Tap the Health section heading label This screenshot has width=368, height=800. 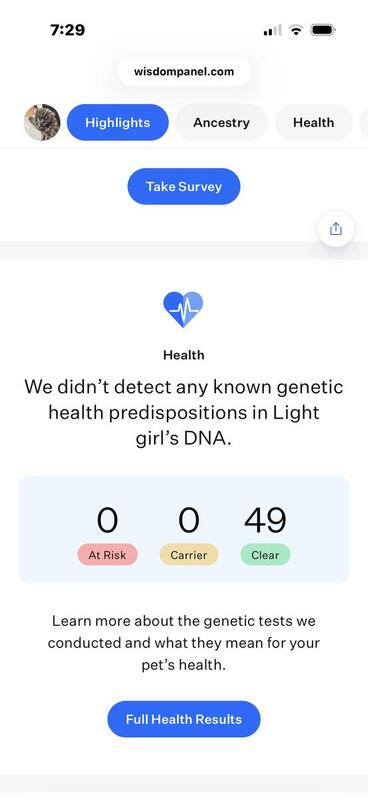tap(184, 355)
